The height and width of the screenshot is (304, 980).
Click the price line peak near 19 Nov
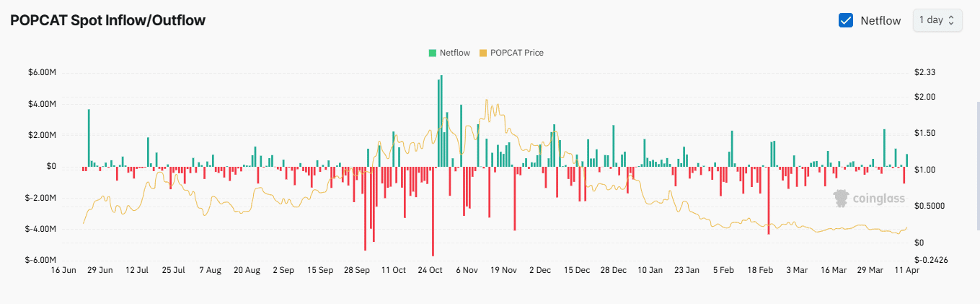click(487, 100)
